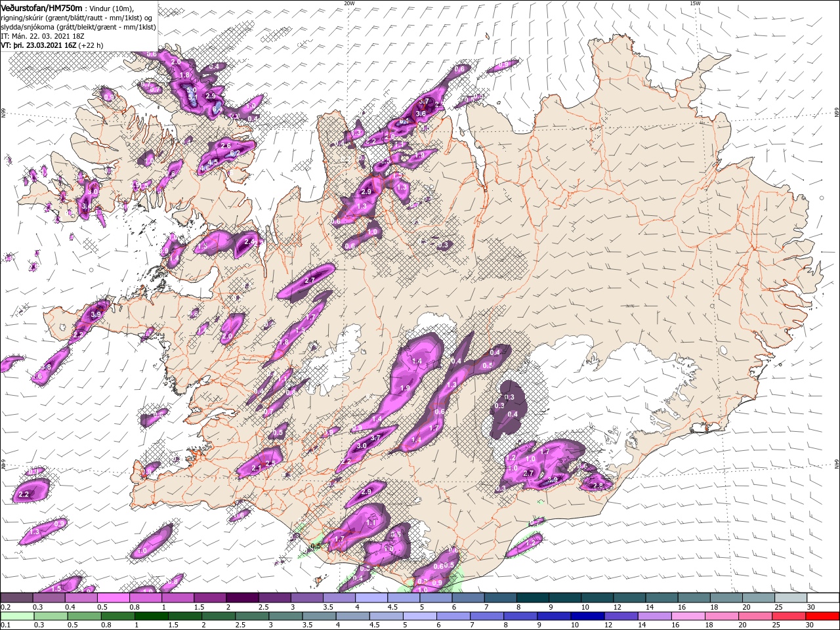Click the 20W longitude label

tap(350, 3)
